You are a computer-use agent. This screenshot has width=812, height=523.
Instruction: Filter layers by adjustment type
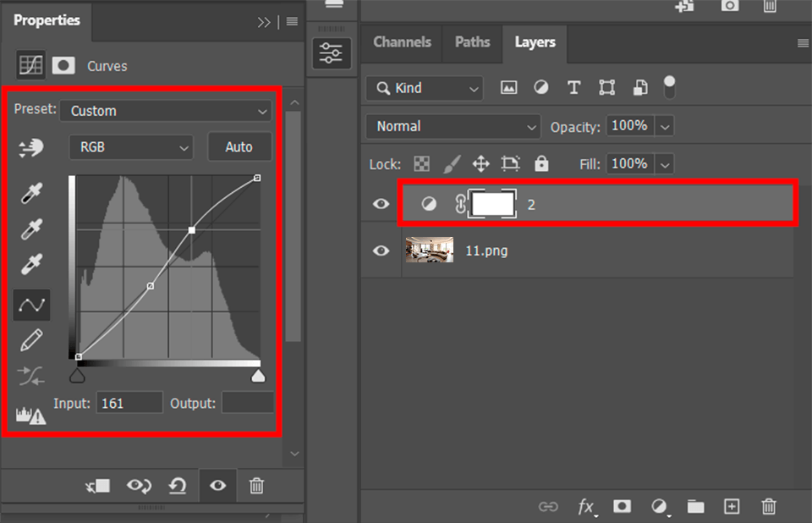click(541, 87)
